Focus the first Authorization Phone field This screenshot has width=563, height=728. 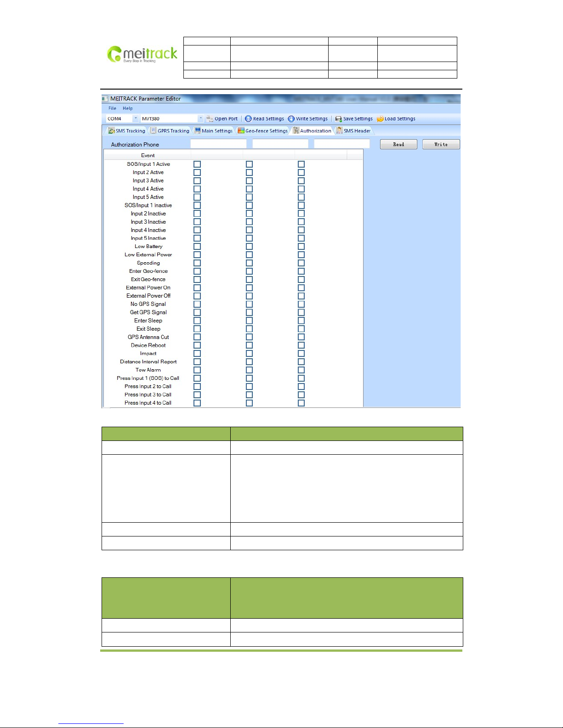(218, 144)
